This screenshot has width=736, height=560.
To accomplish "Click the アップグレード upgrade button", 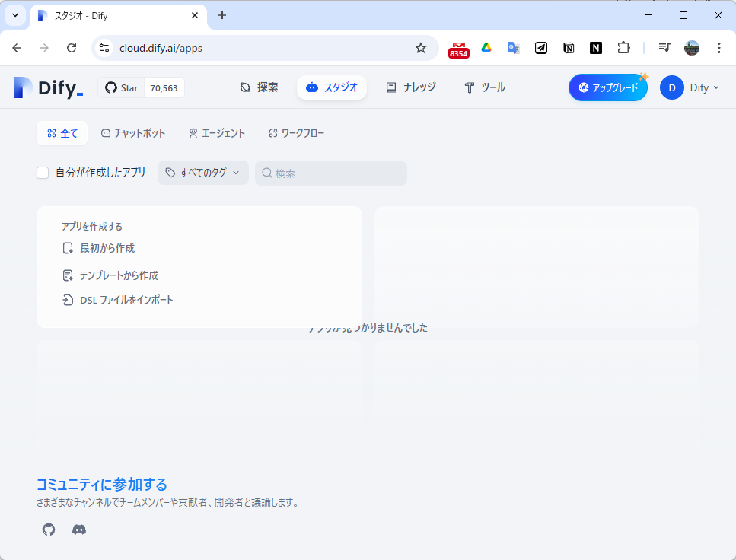I will pos(608,87).
